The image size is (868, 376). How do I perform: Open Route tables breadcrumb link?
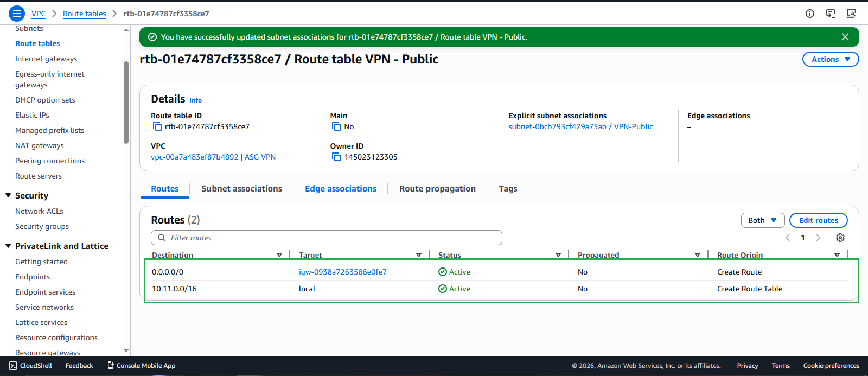tap(85, 14)
